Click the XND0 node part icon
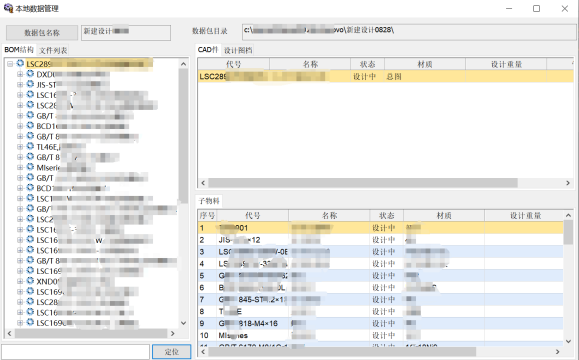Image resolution: width=579 pixels, height=360 pixels. (30, 281)
